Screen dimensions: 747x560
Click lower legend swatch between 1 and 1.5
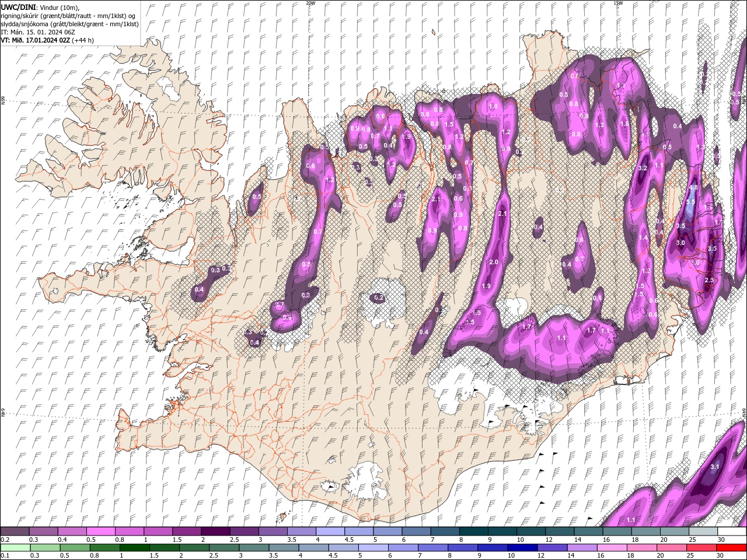(x=134, y=548)
